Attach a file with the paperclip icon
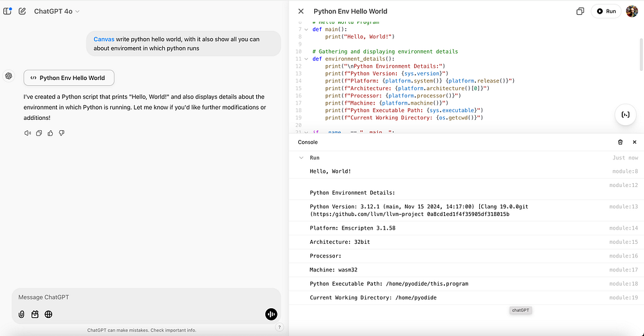Viewport: 644px width, 336px height. point(21,314)
